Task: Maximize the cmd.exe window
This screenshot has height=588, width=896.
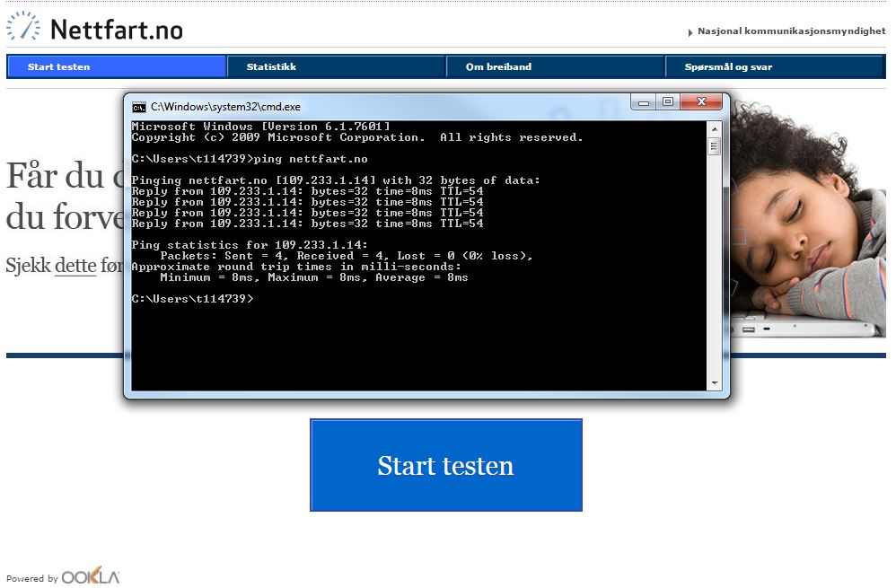Action: coord(667,102)
